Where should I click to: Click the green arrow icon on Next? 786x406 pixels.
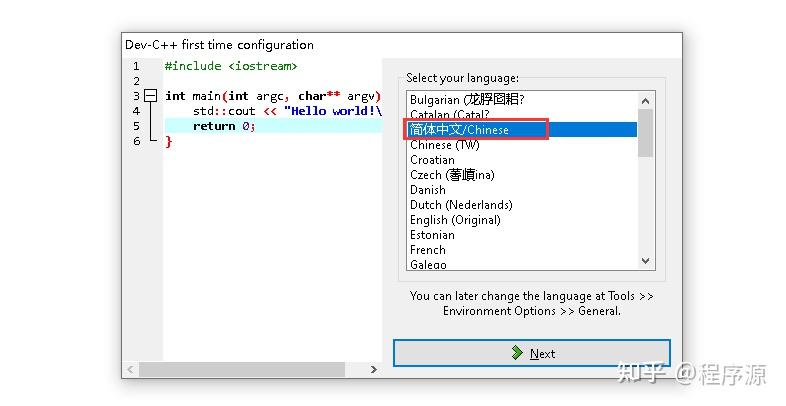pos(517,353)
